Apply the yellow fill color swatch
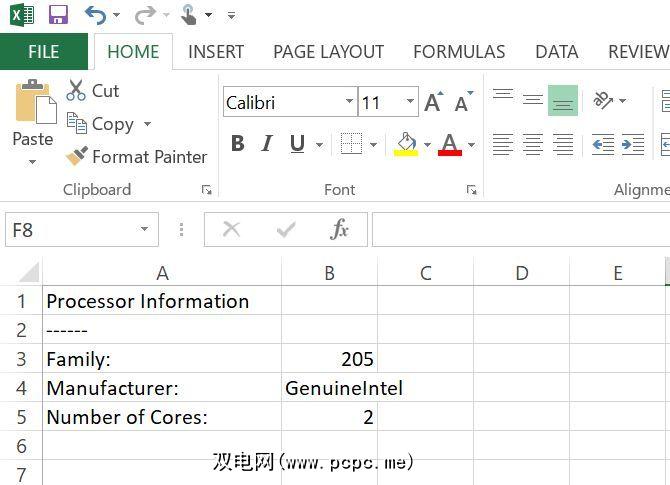This screenshot has height=485, width=670. pos(406,144)
